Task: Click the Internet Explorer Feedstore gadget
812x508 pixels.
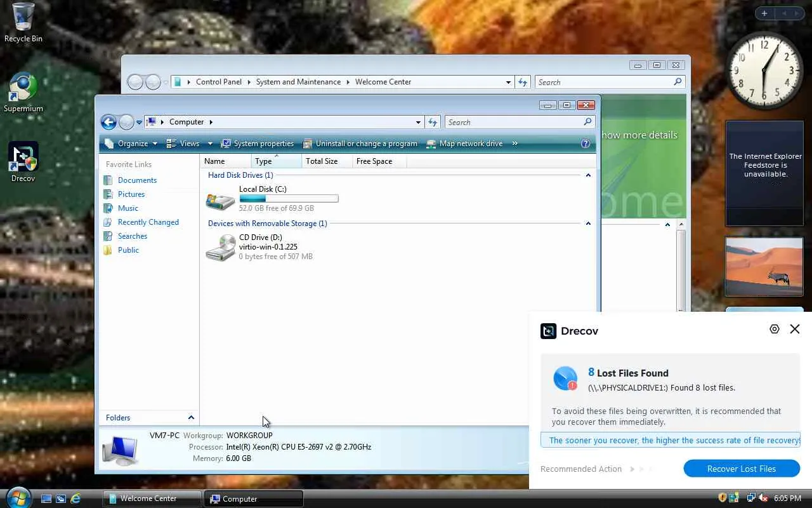Action: pos(764,173)
